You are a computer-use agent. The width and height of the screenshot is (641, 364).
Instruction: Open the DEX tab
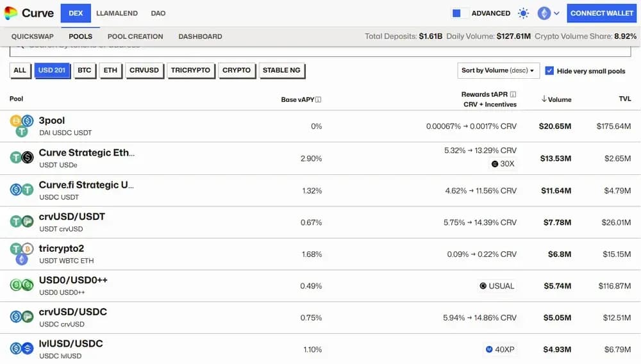pos(76,13)
